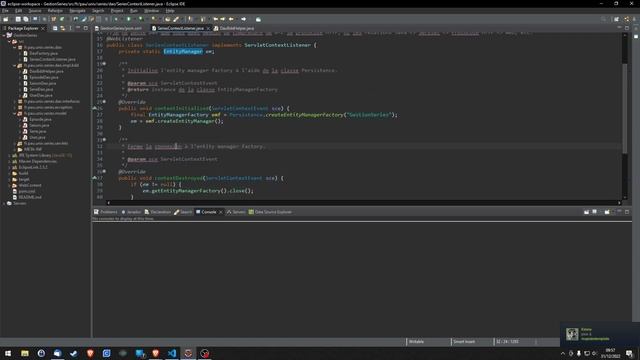Switch to the Declaration tab
Viewport: 640px width, 360px height.
[158, 212]
